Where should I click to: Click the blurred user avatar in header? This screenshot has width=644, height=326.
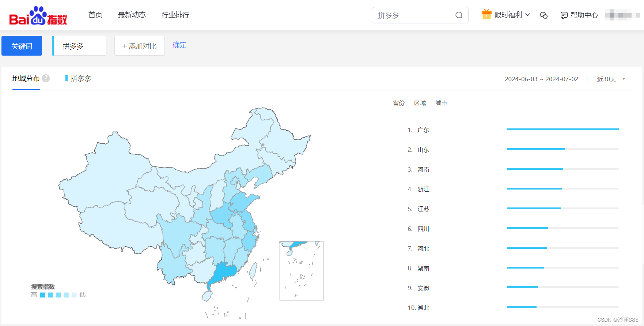tap(622, 15)
